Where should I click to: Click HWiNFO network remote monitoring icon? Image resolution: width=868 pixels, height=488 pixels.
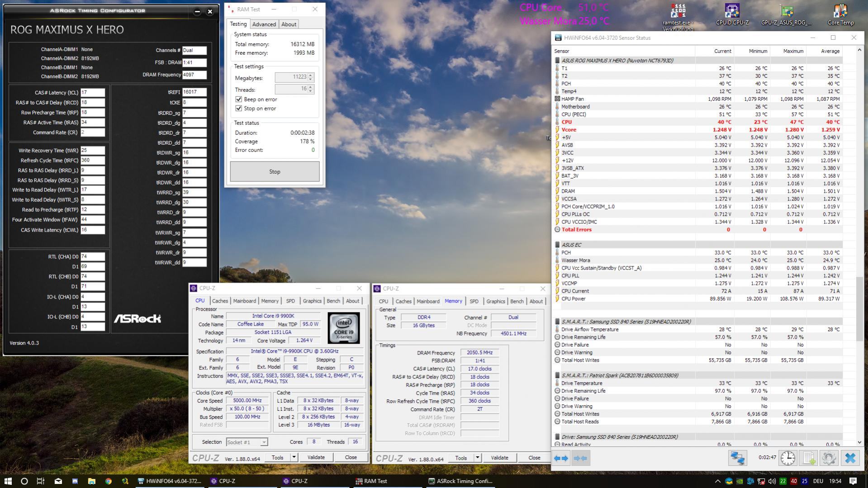coord(737,458)
